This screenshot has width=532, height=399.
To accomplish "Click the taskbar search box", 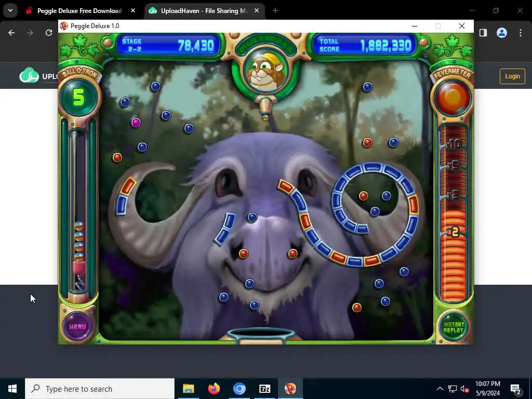I will pos(100,389).
